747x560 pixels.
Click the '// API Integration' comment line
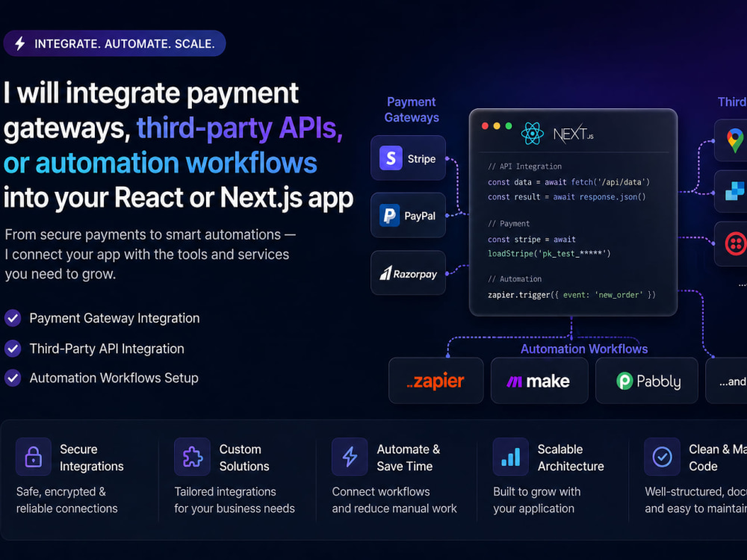524,167
